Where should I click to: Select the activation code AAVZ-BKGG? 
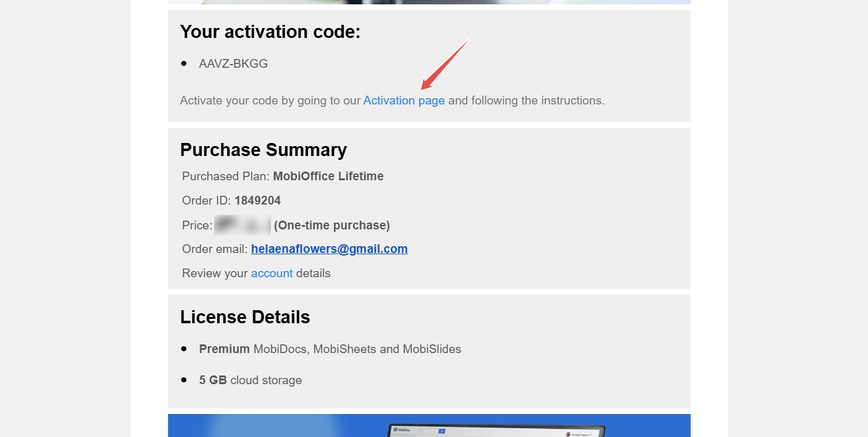click(233, 63)
